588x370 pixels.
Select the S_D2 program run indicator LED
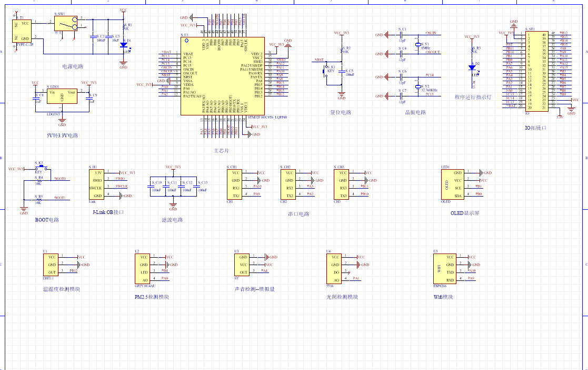click(x=472, y=68)
